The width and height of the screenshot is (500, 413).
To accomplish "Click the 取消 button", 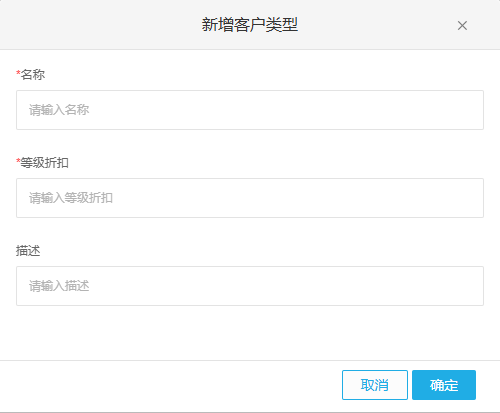I will [x=375, y=385].
